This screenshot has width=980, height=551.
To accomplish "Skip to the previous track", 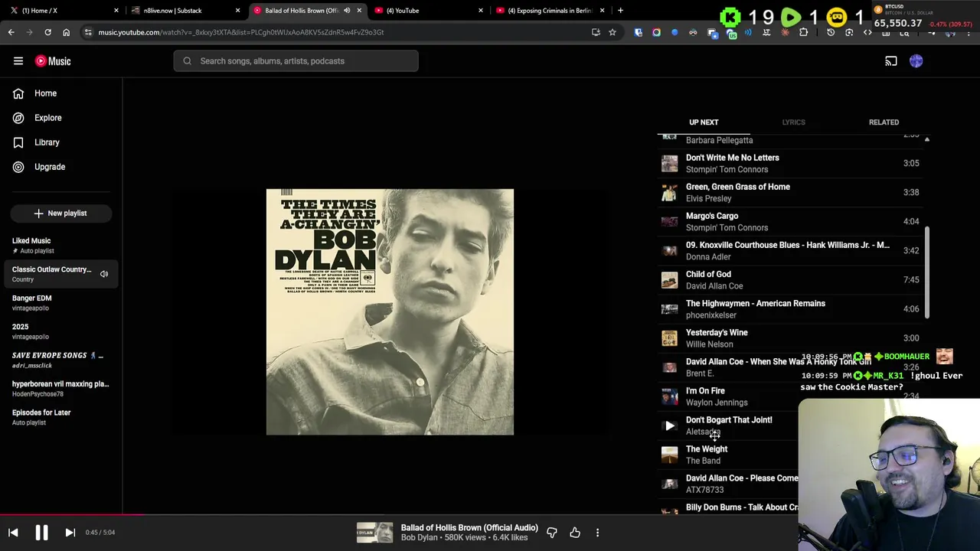I will point(13,533).
